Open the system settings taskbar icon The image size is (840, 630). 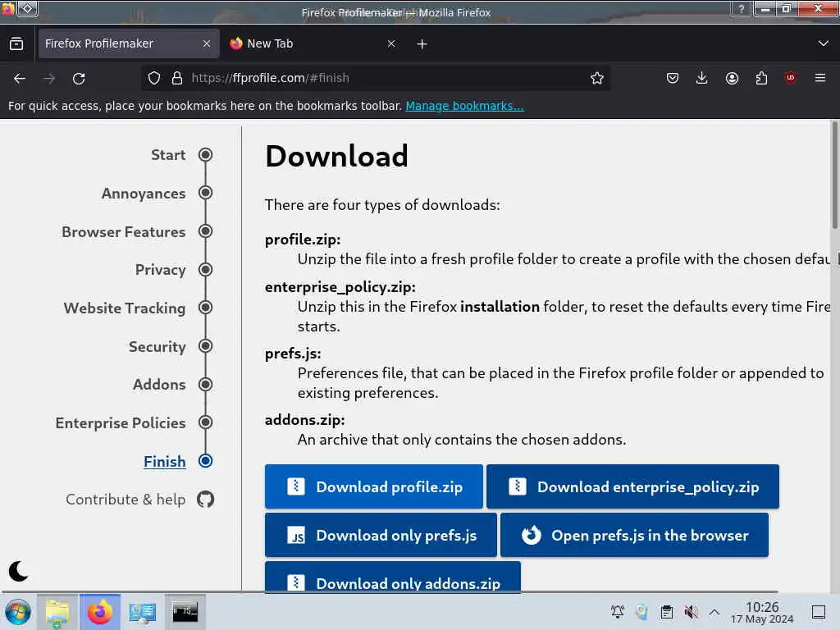[x=142, y=612]
